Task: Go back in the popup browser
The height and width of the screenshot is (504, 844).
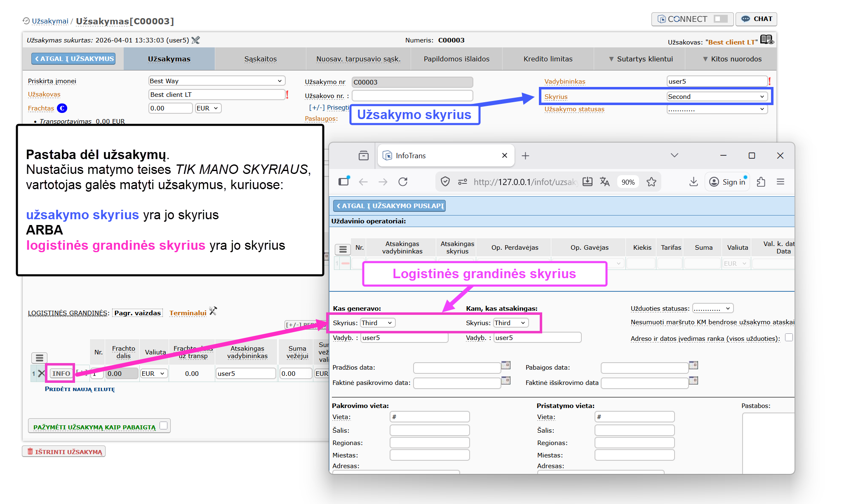Action: (x=363, y=182)
